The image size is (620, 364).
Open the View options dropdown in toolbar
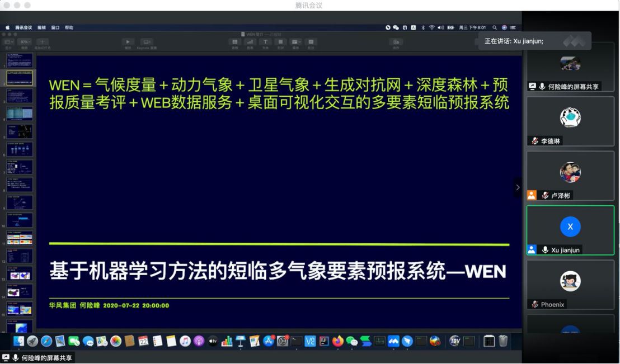(x=9, y=42)
